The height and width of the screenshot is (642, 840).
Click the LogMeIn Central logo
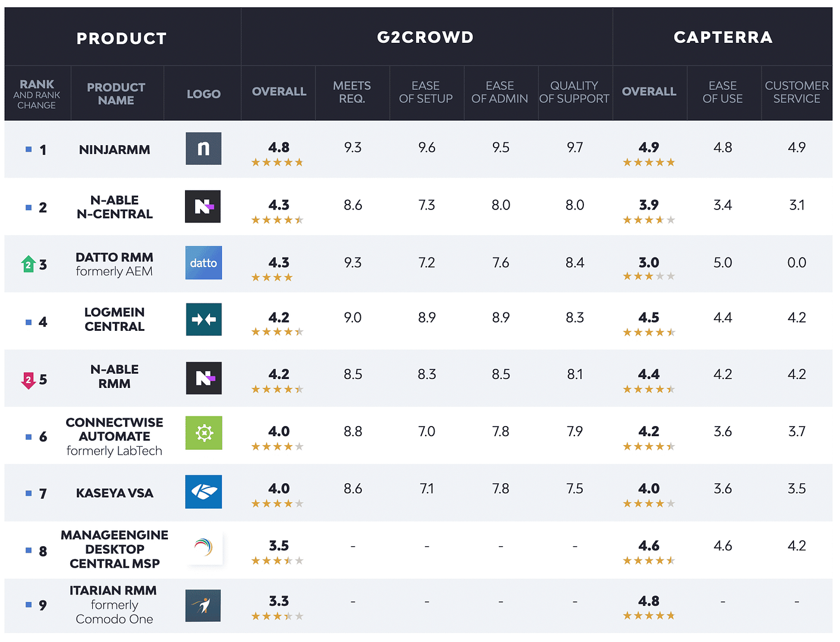[x=204, y=320]
